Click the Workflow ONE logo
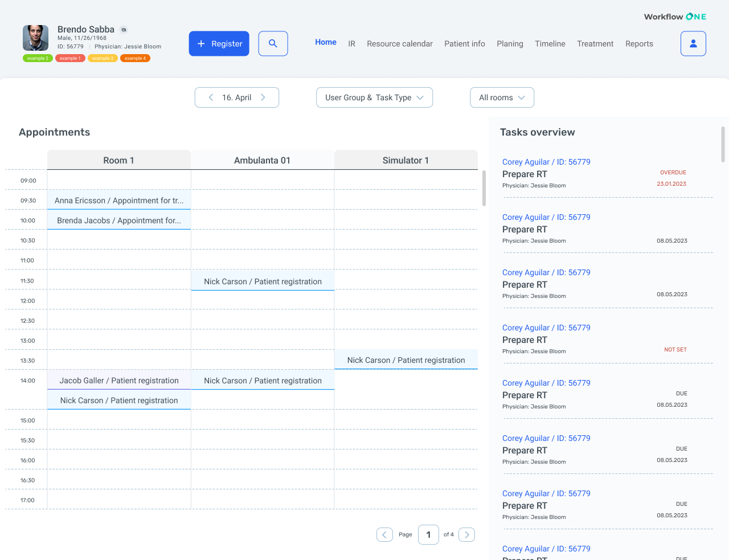The image size is (729, 560). click(x=675, y=17)
